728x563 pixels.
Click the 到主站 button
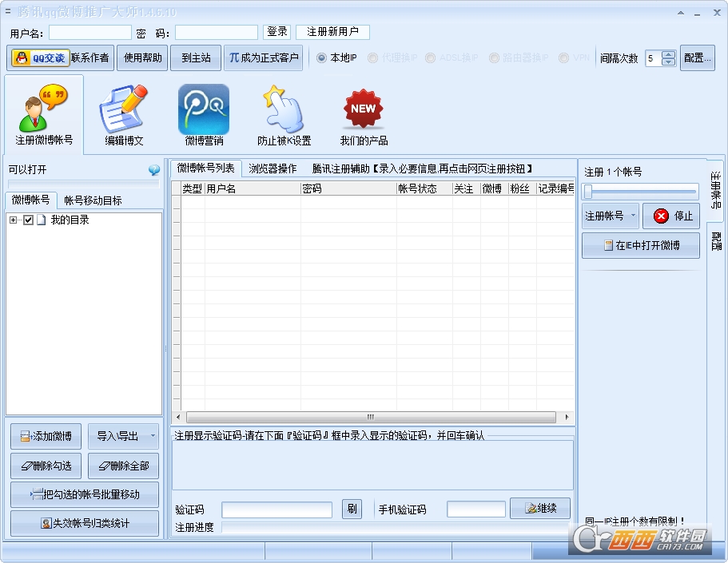pyautogui.click(x=196, y=57)
